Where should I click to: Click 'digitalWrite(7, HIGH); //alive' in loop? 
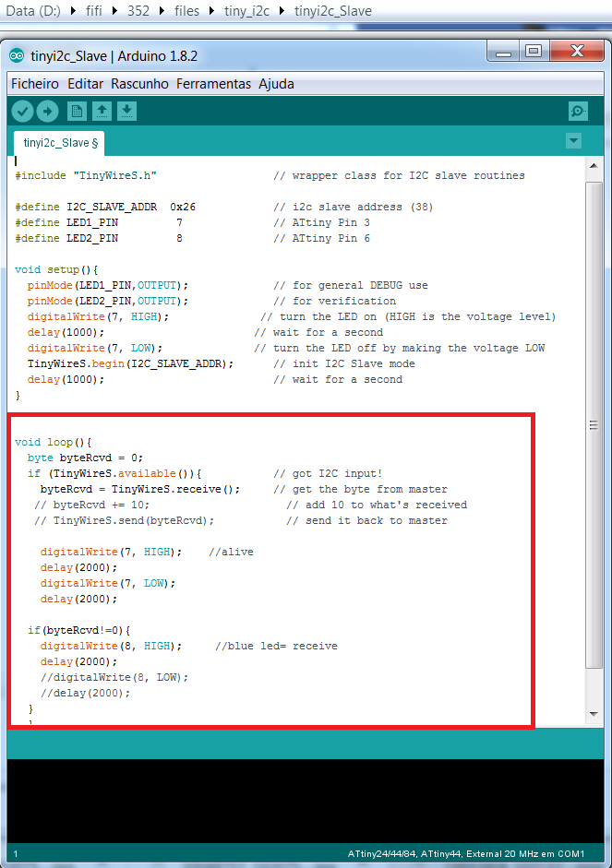[x=147, y=552]
